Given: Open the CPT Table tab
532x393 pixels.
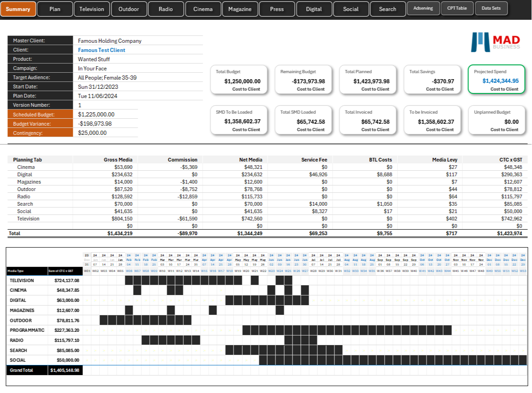Looking at the screenshot, I should [456, 8].
